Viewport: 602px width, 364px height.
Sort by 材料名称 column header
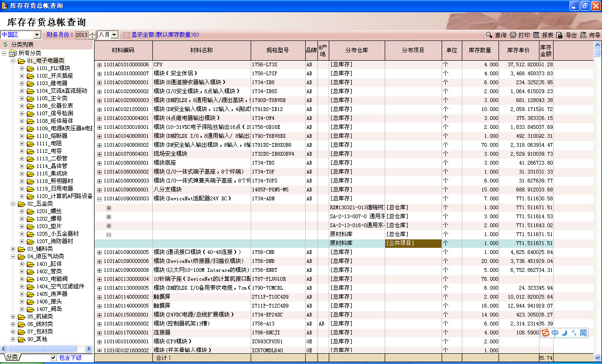201,50
